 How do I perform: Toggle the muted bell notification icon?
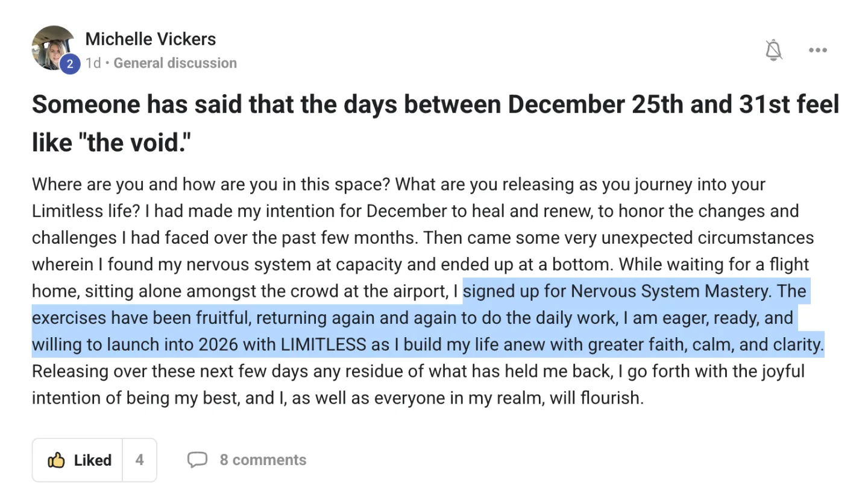tap(774, 50)
